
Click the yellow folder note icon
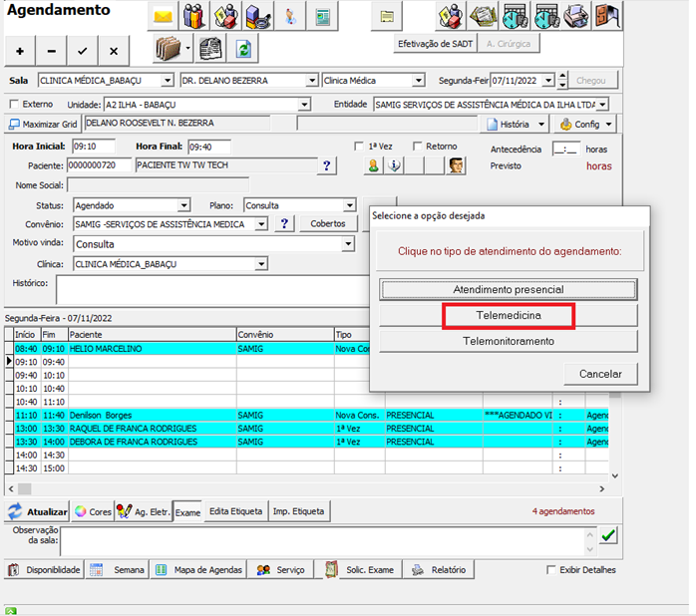(387, 16)
